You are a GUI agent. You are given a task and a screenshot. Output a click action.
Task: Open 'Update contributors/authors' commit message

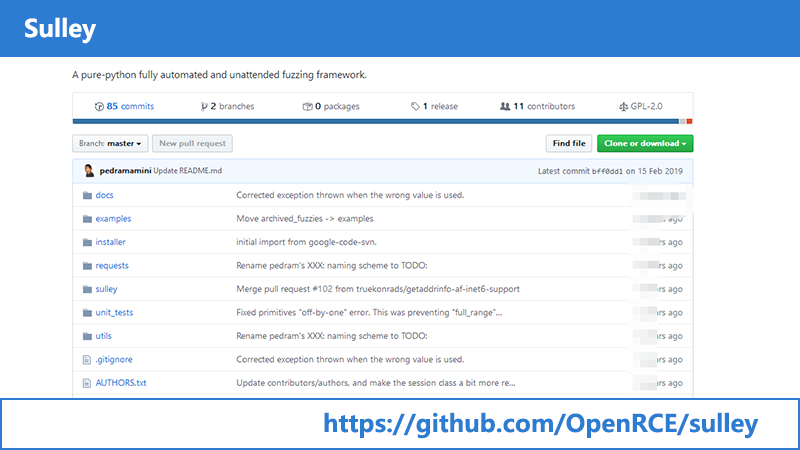376,383
